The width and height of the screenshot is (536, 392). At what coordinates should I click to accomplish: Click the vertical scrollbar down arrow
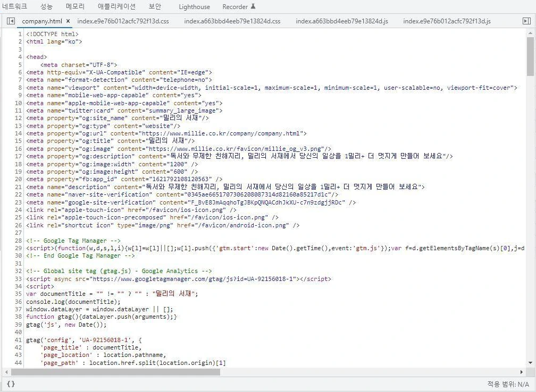[530, 363]
